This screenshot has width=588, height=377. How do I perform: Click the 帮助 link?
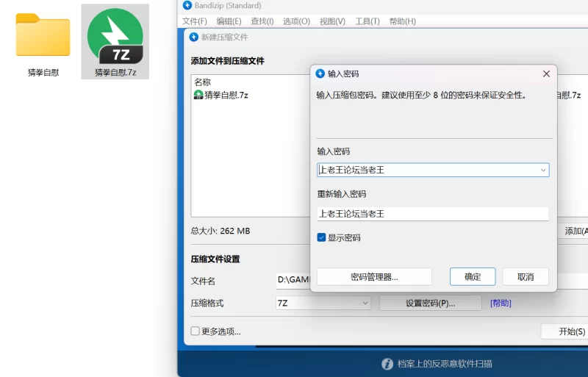click(501, 303)
